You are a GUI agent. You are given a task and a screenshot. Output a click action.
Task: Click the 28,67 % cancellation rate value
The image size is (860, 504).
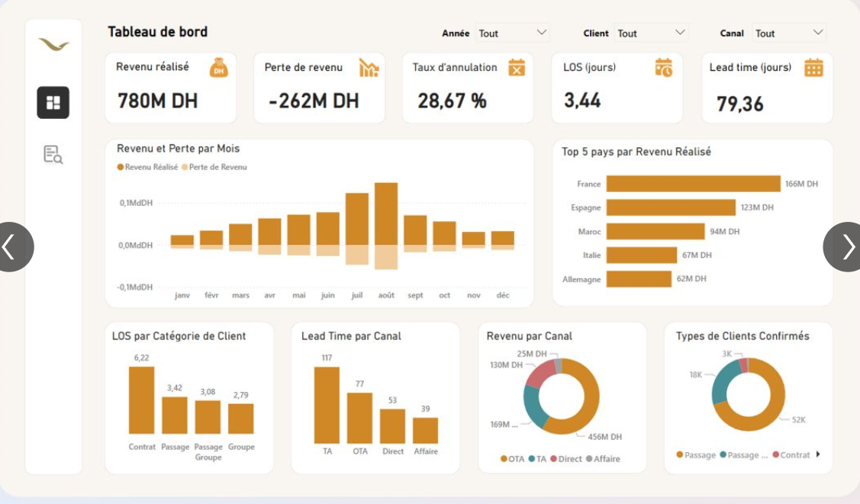pos(452,100)
